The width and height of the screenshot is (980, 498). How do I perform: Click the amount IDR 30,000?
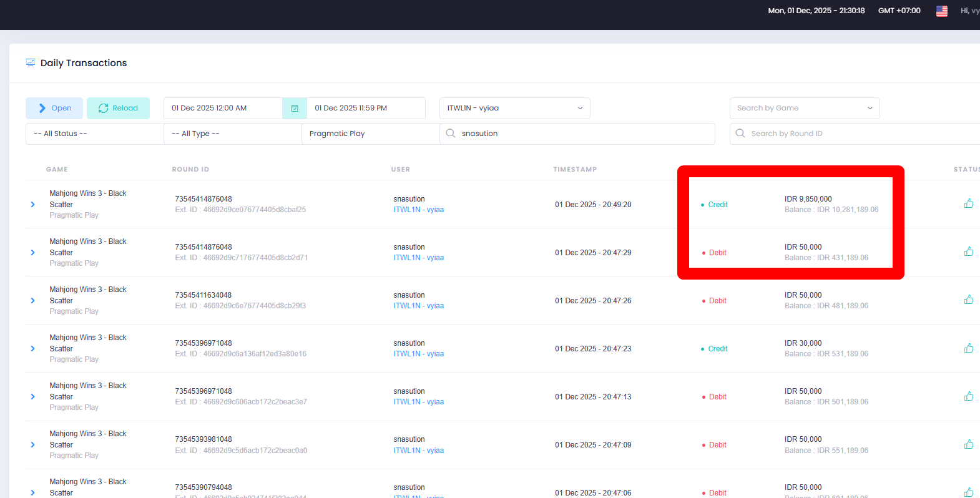[803, 343]
